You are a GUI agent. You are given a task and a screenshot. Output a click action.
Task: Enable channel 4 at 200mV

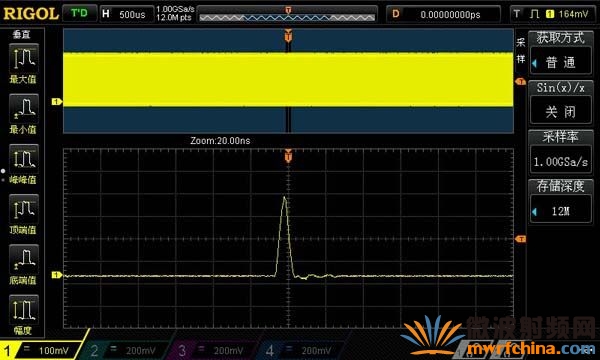tap(303, 350)
